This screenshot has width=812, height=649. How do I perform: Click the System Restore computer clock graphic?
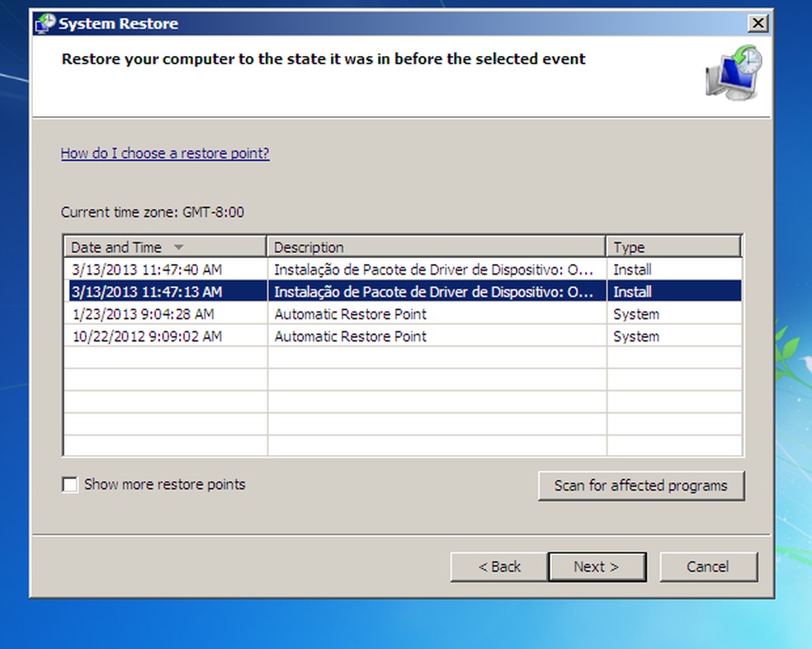[734, 73]
